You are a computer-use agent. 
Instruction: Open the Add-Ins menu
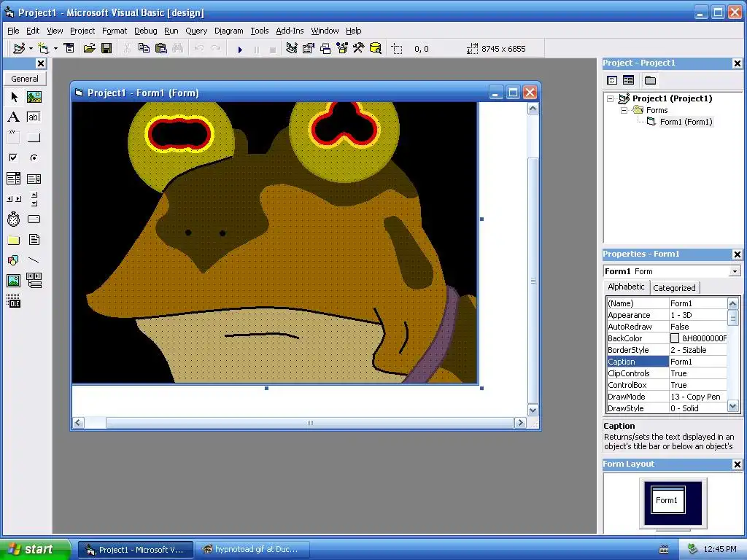290,31
